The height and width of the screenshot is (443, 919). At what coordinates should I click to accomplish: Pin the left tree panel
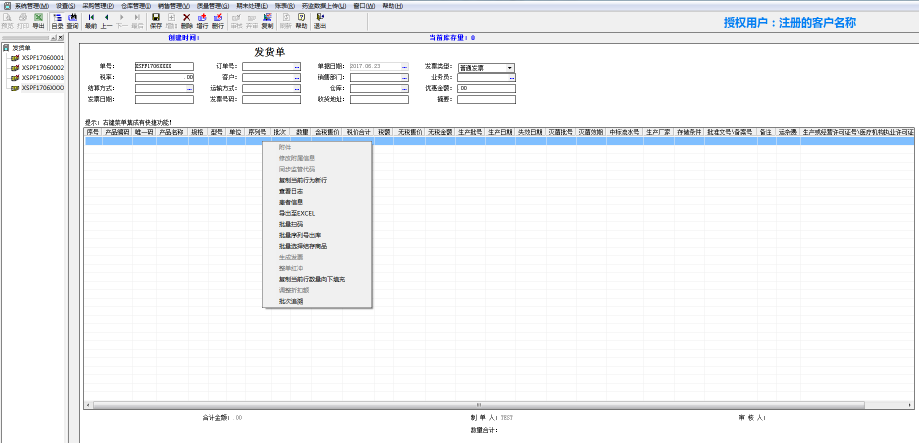tap(54, 38)
